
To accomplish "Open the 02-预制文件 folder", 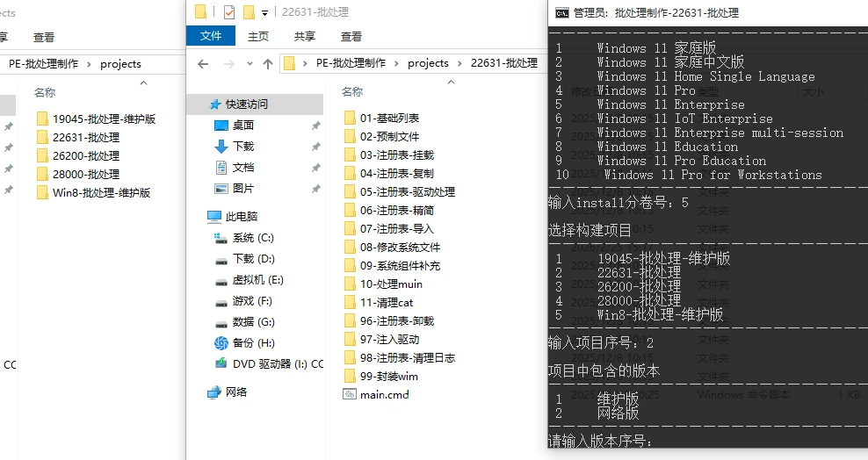I will click(389, 137).
